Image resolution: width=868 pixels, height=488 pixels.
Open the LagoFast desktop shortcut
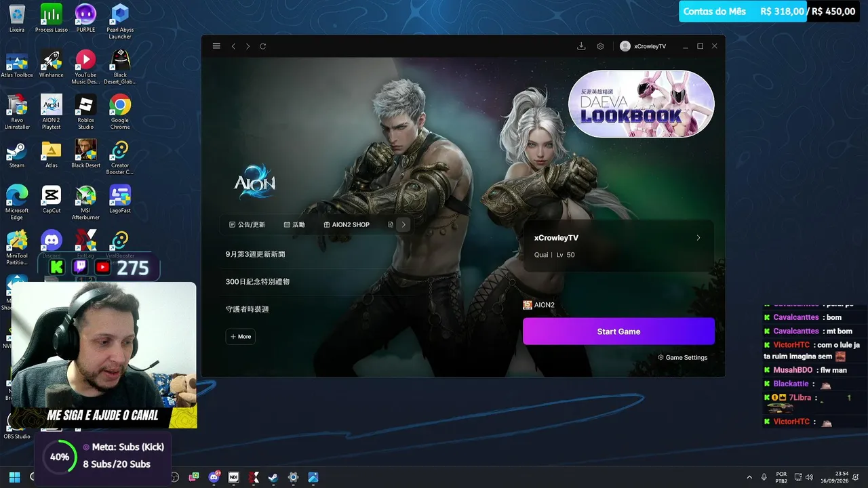[x=120, y=200]
